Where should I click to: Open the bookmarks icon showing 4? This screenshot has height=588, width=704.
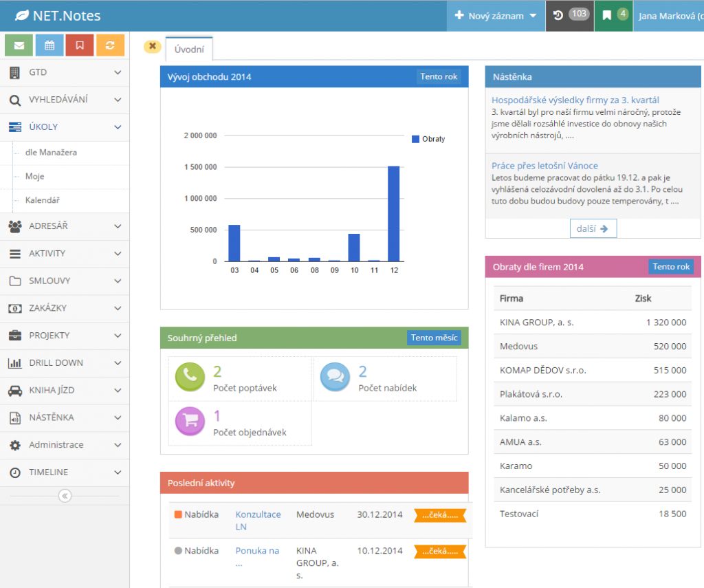point(614,16)
